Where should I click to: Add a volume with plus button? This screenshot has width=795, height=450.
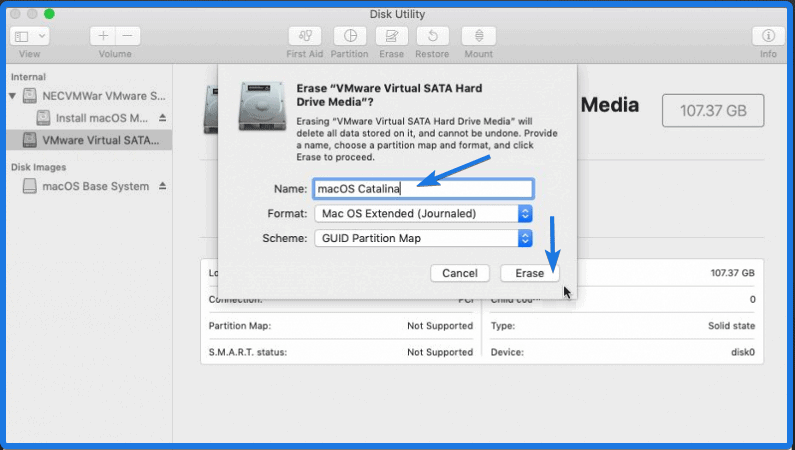(103, 36)
